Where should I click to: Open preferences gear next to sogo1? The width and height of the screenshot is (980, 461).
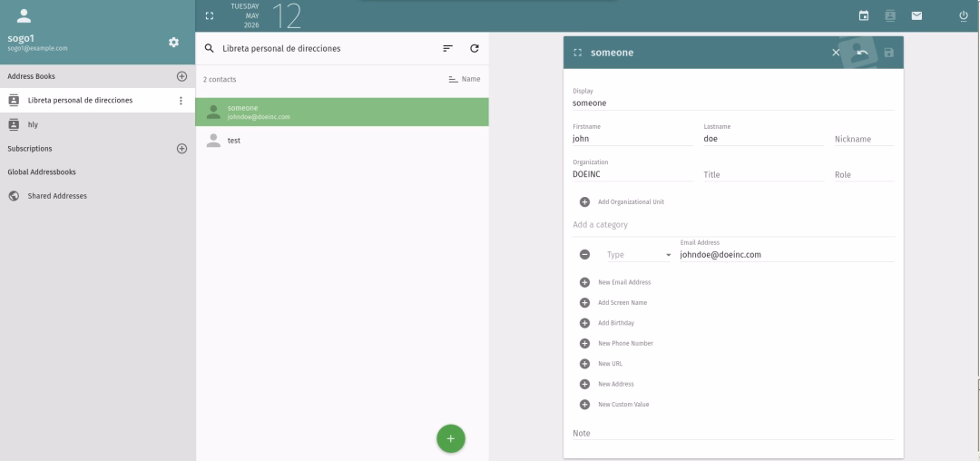(173, 42)
